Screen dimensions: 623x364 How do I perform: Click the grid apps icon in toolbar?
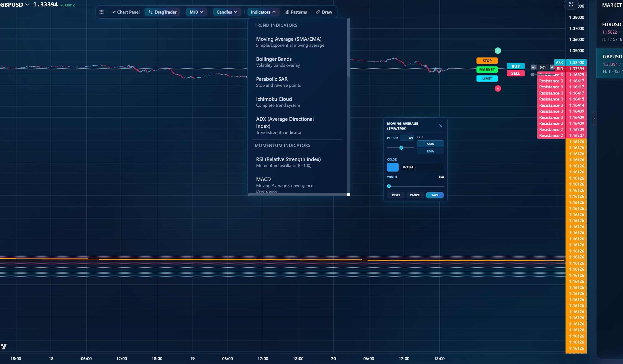101,12
